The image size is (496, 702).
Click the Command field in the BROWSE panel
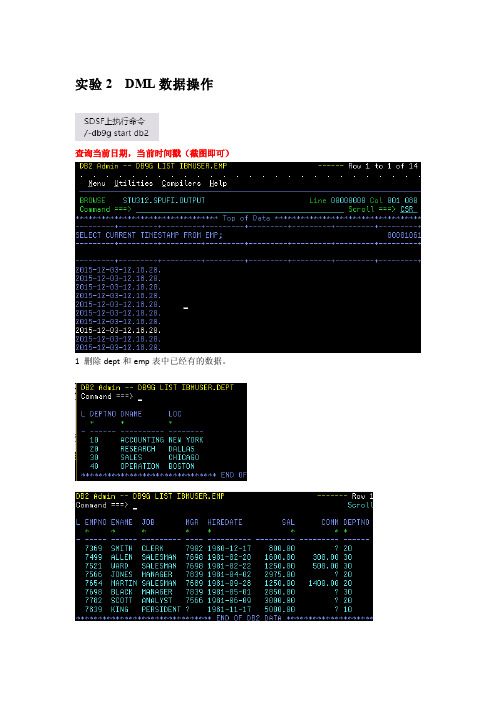point(239,209)
